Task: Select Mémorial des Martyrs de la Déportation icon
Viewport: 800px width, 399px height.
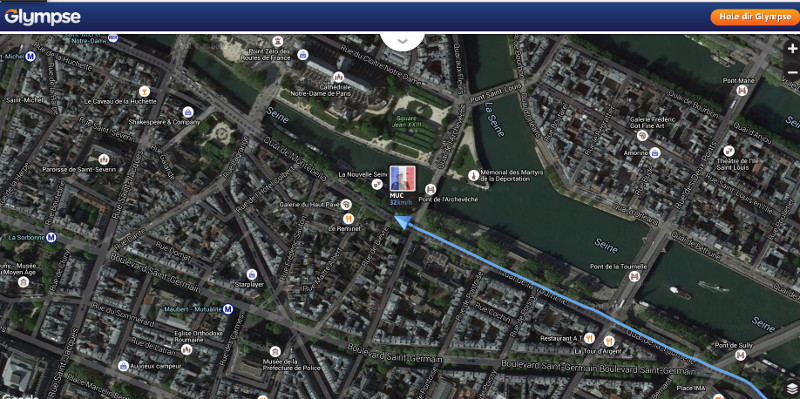Action: point(474,176)
